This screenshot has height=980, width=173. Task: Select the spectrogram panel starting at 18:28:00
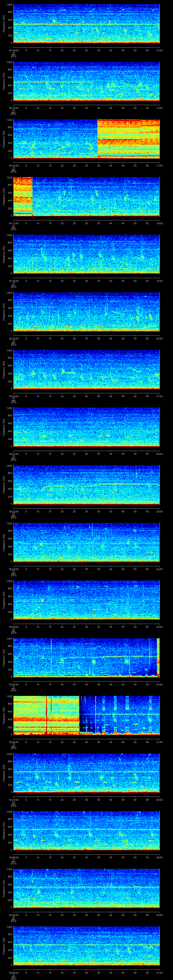tap(86, 831)
